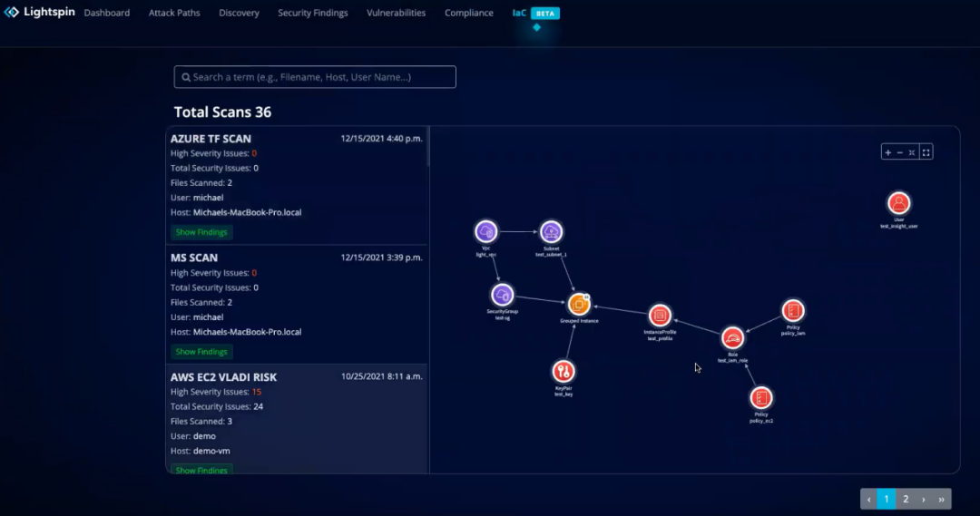Click the scan list scrollbar
The image size is (980, 516).
coord(428,146)
